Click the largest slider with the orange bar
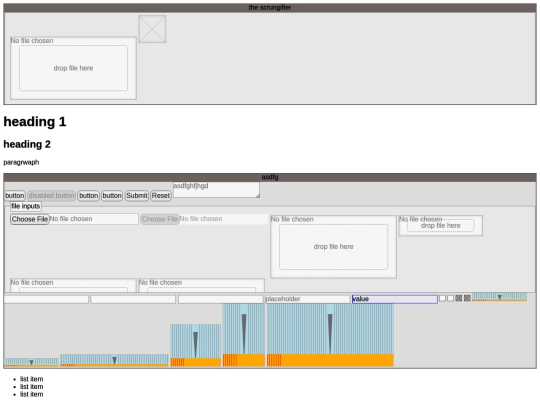The width and height of the screenshot is (540, 405). click(x=330, y=335)
